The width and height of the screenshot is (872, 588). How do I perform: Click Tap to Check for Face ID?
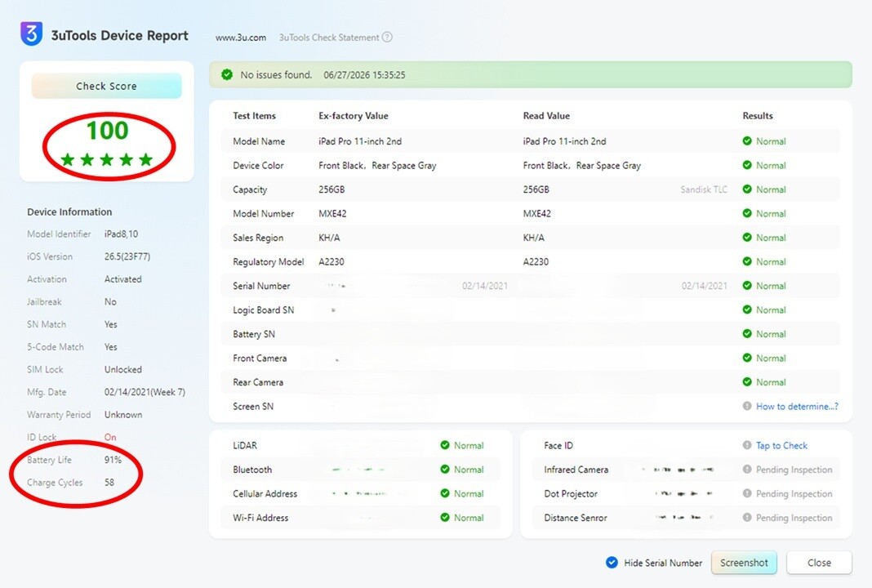click(781, 445)
